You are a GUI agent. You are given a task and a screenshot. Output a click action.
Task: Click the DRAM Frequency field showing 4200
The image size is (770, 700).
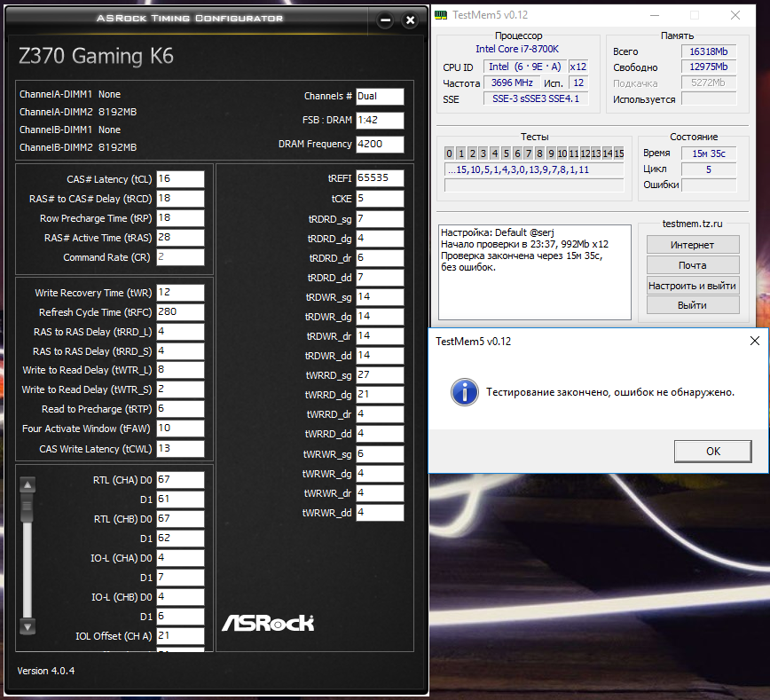click(380, 145)
